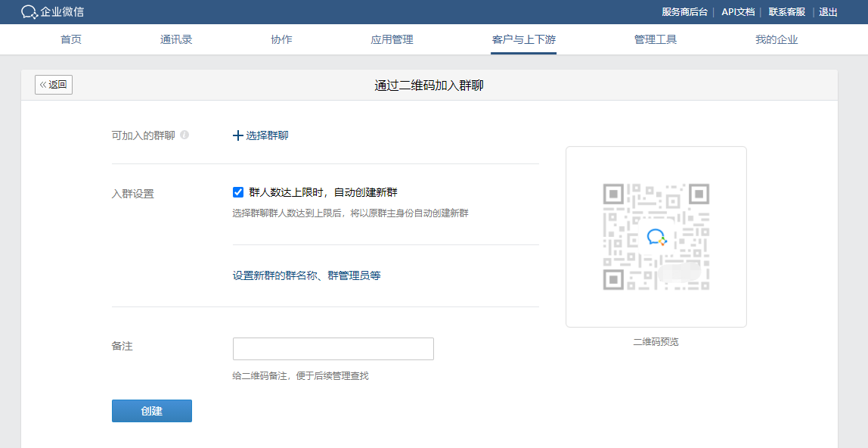Image resolution: width=868 pixels, height=448 pixels.
Task: Uncheck 群人数达上限时，自动创建新群 checkbox
Action: click(x=238, y=192)
